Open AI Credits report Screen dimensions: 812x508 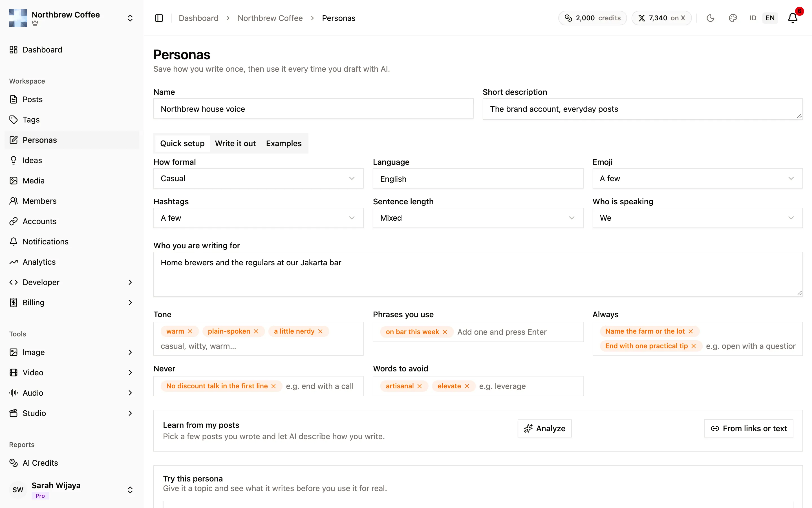click(72, 463)
